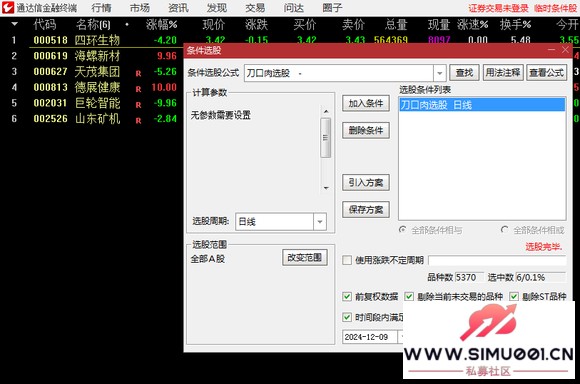Click the 加入条件 button
Screen dimensions: 580x384
click(x=366, y=104)
